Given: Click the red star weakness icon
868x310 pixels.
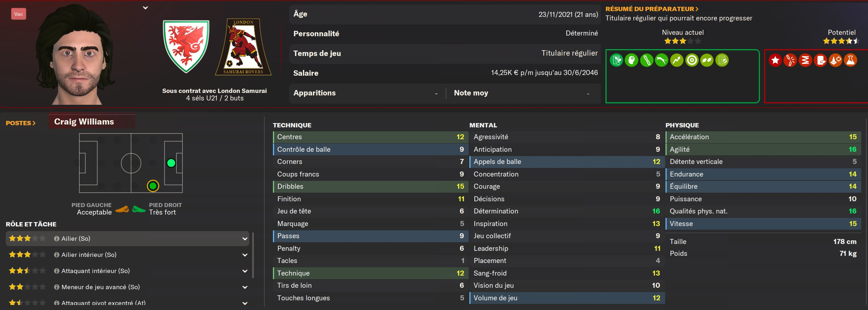Looking at the screenshot, I should click(x=775, y=60).
